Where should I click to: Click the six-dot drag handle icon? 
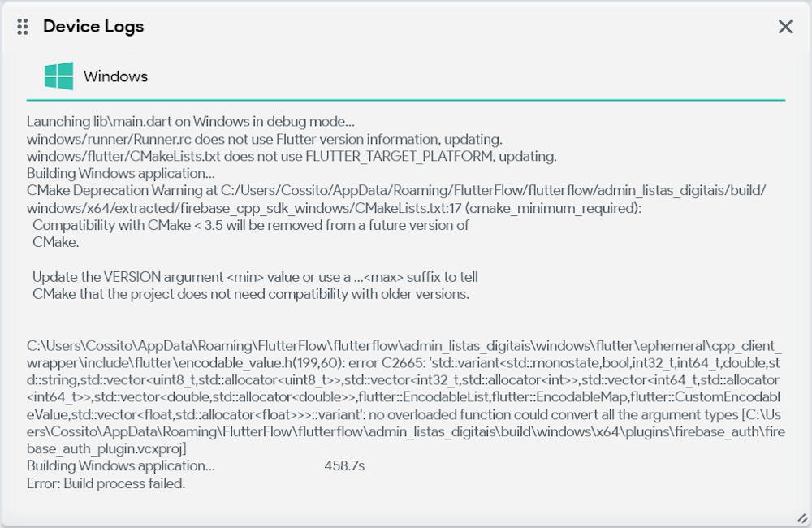[x=22, y=27]
